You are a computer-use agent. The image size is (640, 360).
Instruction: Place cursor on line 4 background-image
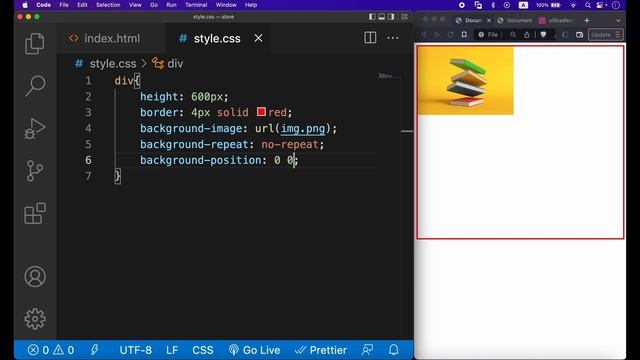coord(191,129)
